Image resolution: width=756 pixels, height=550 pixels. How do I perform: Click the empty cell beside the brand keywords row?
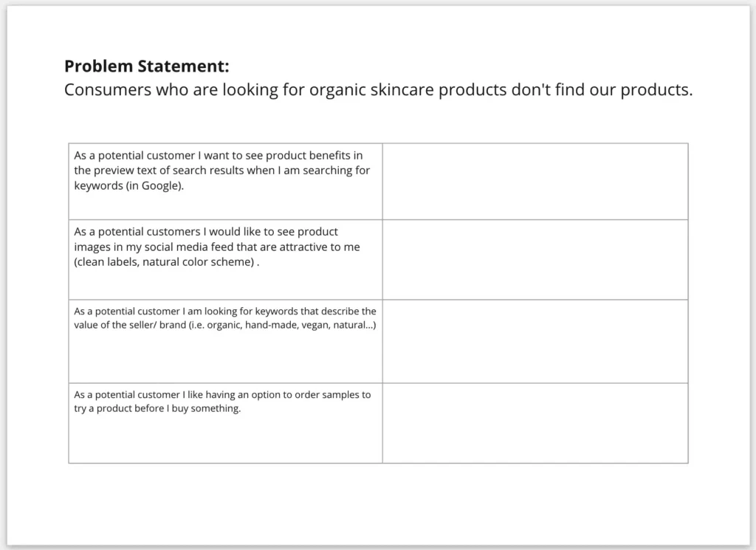point(535,341)
